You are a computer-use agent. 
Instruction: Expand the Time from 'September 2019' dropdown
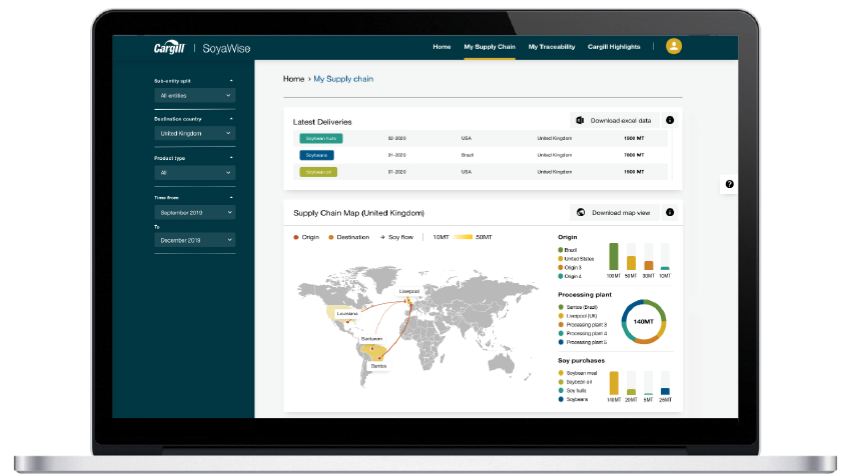pos(196,212)
